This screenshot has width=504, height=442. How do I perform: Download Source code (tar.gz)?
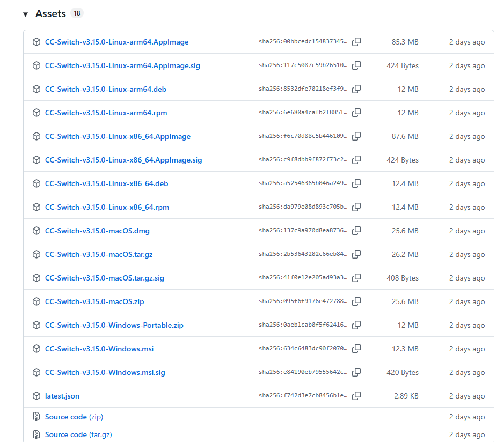click(78, 434)
